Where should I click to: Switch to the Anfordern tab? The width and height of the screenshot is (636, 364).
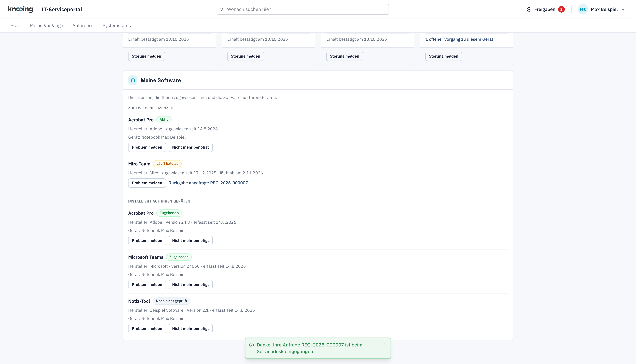pos(83,25)
